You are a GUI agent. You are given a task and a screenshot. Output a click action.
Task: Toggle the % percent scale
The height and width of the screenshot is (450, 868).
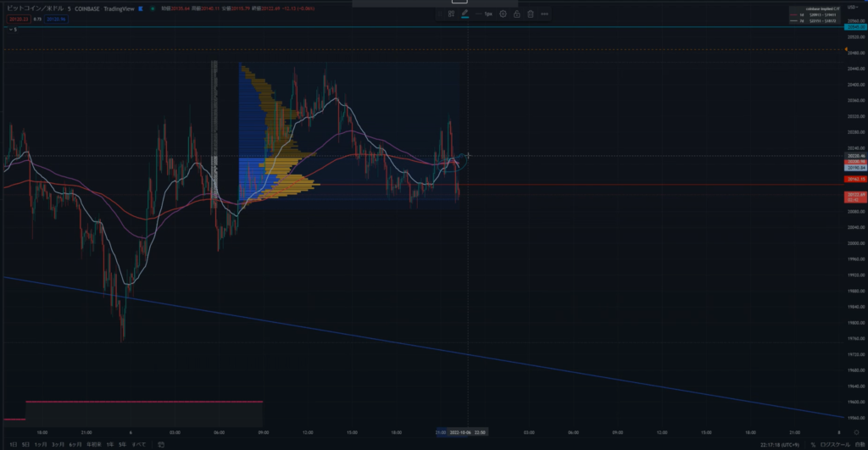pos(813,444)
